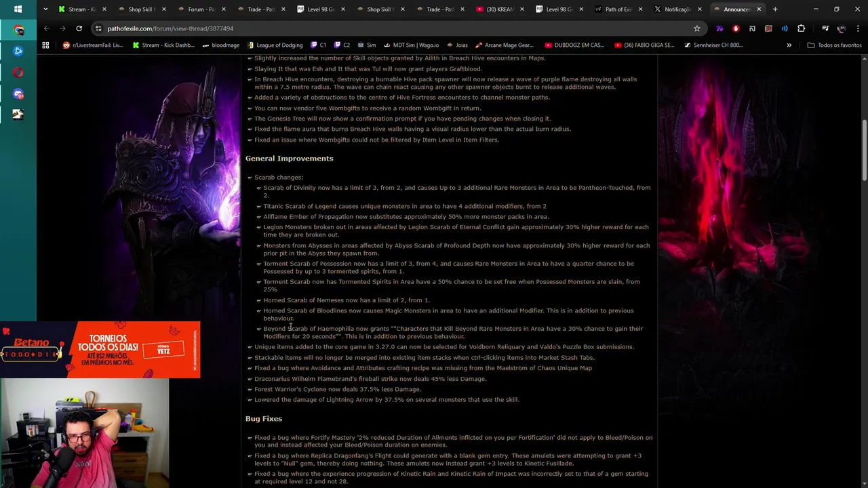Open the League of Dodging bookmark
This screenshot has height=488, width=868.
pos(275,45)
